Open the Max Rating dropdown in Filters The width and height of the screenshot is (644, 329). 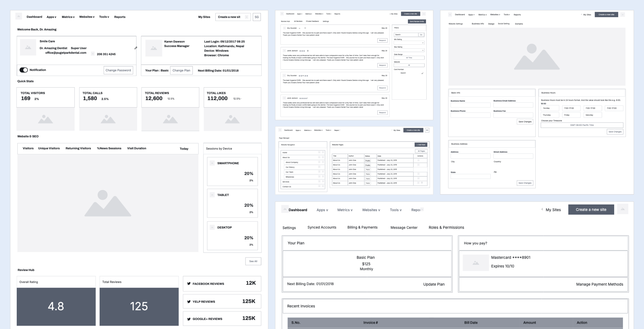pos(409,50)
